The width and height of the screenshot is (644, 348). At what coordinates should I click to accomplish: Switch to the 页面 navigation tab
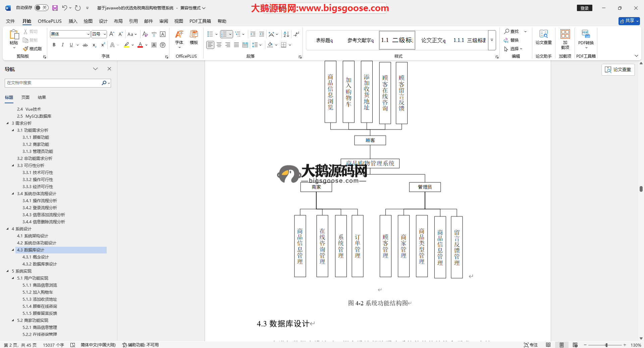(25, 98)
